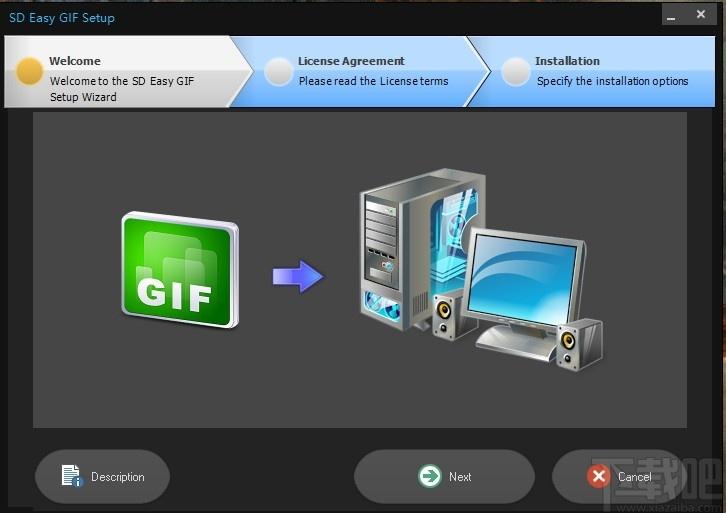Open the Description button

point(102,476)
